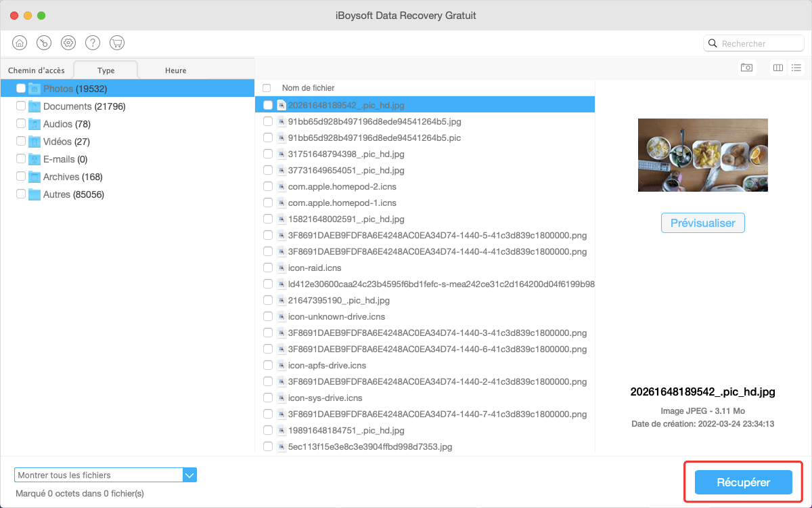Tick the checkbox for icon-raid.icns
The height and width of the screenshot is (508, 812).
tap(268, 268)
